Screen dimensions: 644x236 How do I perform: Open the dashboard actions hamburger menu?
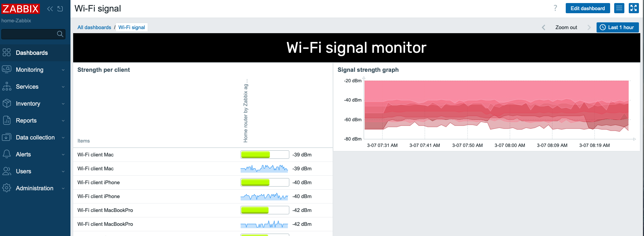619,8
